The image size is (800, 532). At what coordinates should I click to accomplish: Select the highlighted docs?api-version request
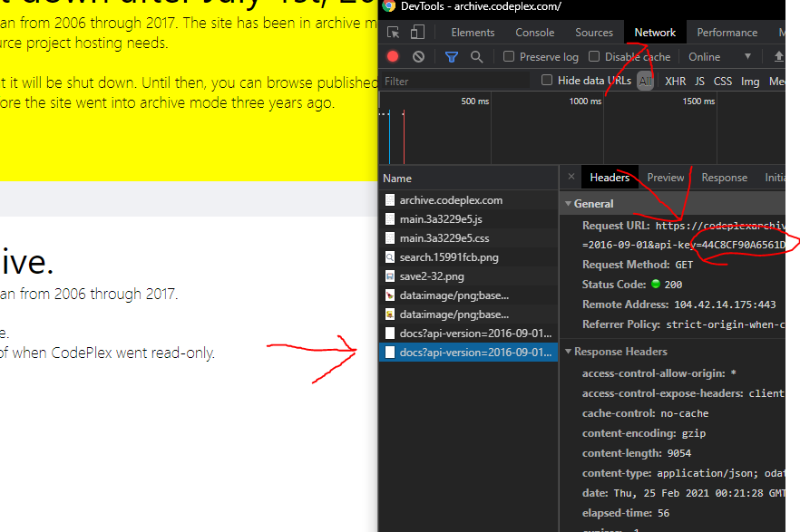click(468, 353)
